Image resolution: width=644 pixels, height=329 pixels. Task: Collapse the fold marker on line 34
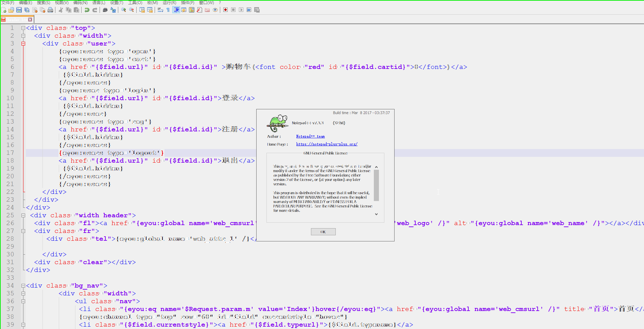click(23, 286)
